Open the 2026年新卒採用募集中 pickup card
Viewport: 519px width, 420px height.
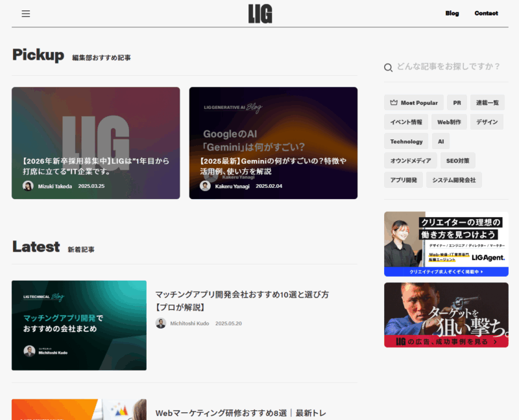[x=95, y=143]
